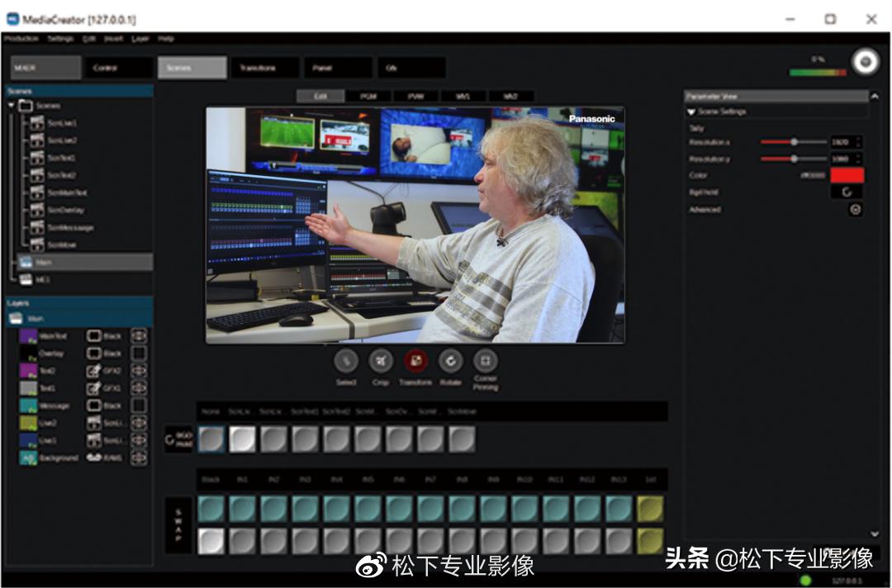Enable the Corner Pinning tool icon
This screenshot has height=588, width=892.
pyautogui.click(x=486, y=361)
